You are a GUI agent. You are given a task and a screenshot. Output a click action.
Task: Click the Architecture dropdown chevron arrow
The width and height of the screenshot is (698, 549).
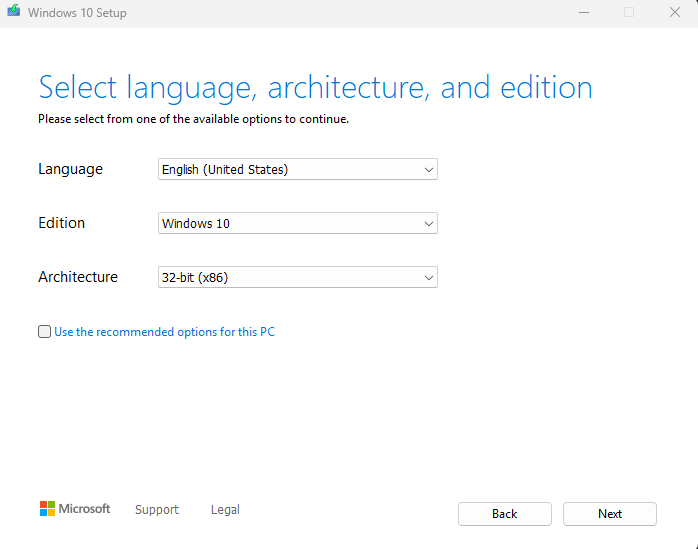[x=429, y=278]
